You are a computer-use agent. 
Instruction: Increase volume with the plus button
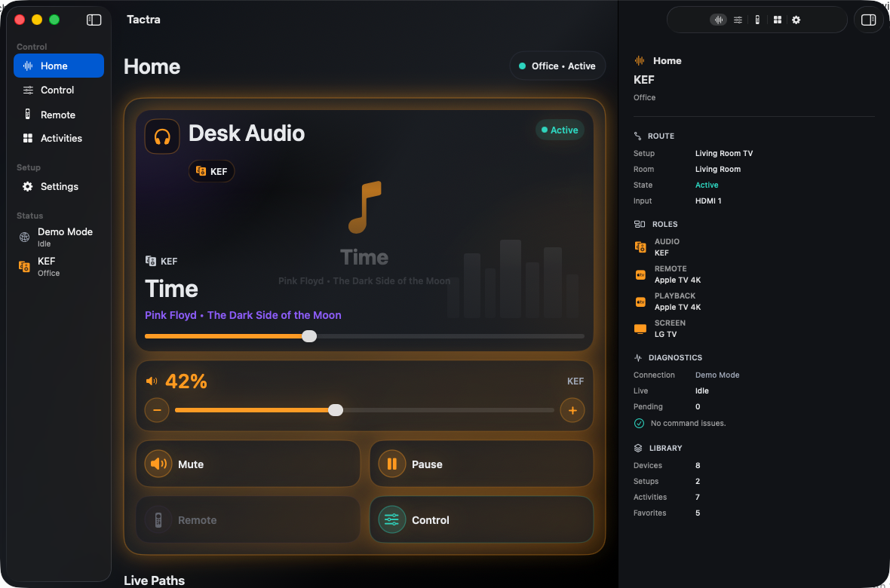pos(572,410)
